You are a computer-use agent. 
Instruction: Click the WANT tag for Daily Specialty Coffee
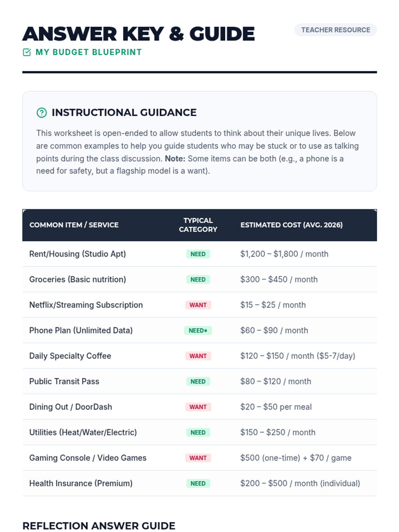tap(198, 356)
